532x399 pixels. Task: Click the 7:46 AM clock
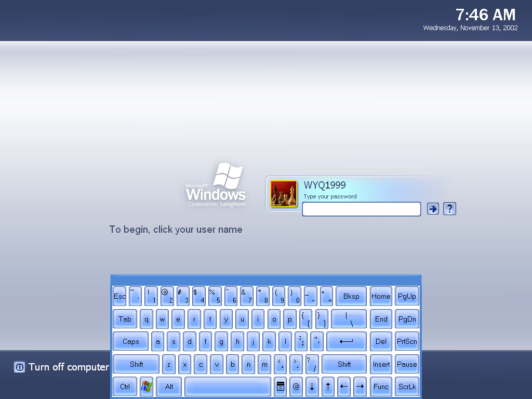pyautogui.click(x=486, y=15)
